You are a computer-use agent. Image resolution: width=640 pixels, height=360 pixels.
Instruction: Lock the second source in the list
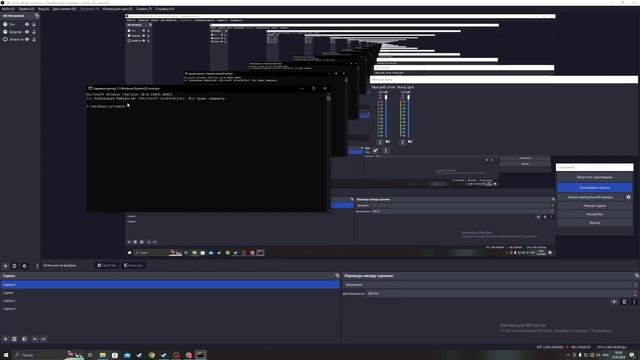[34, 32]
